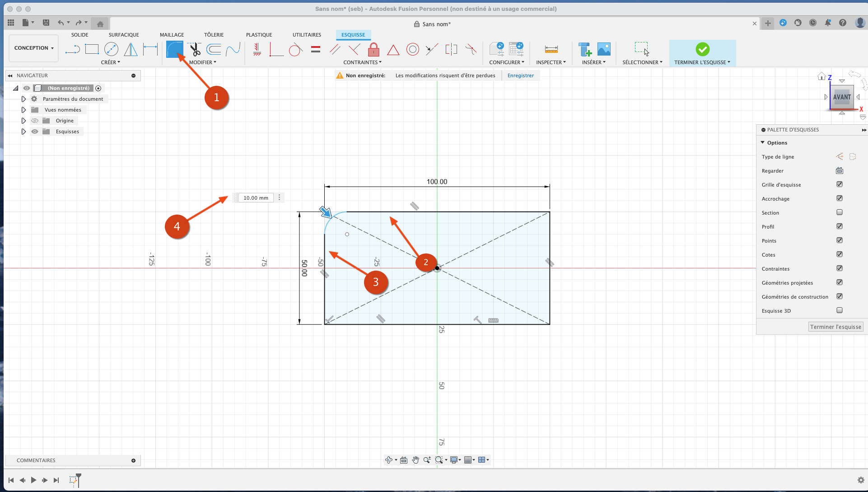
Task: Click the green Terminer l'esquisse checkmark
Action: 702,49
